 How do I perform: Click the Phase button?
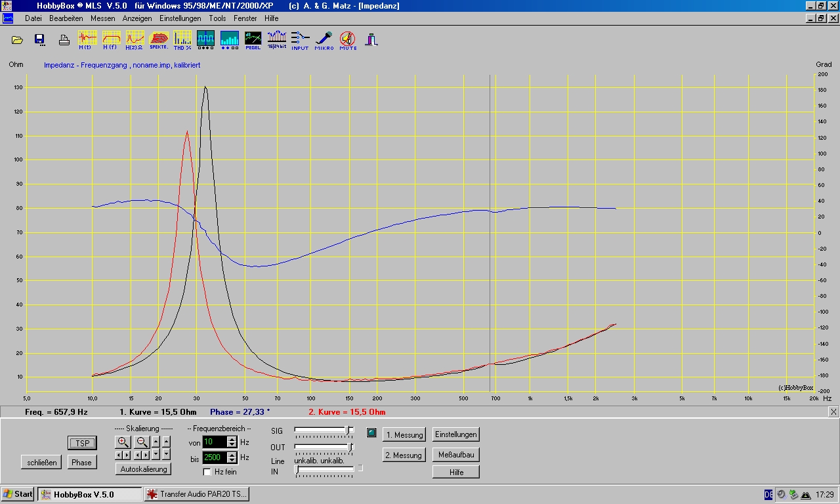82,462
